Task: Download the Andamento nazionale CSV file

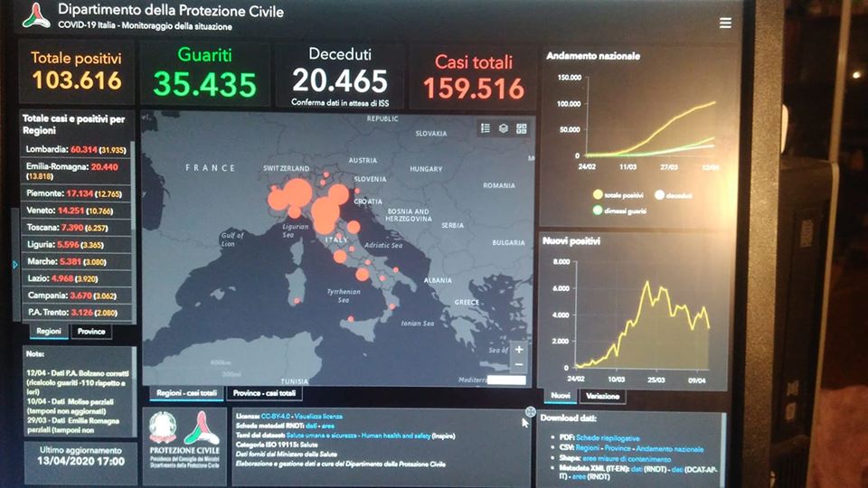Action: pyautogui.click(x=670, y=449)
